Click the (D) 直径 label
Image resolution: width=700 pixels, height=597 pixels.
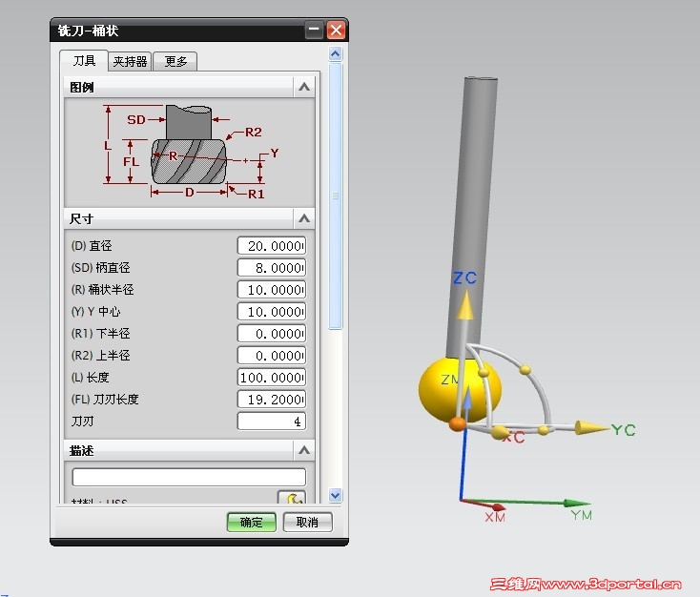click(92, 246)
